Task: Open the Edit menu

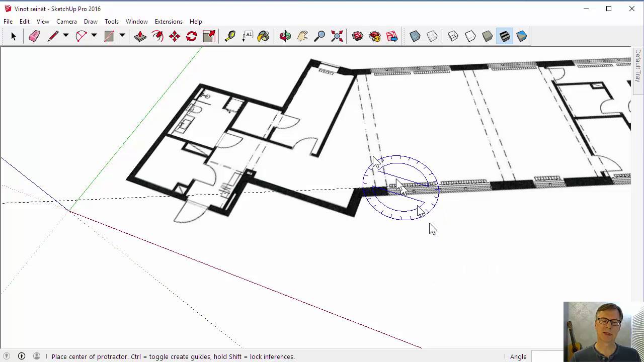Action: point(25,22)
